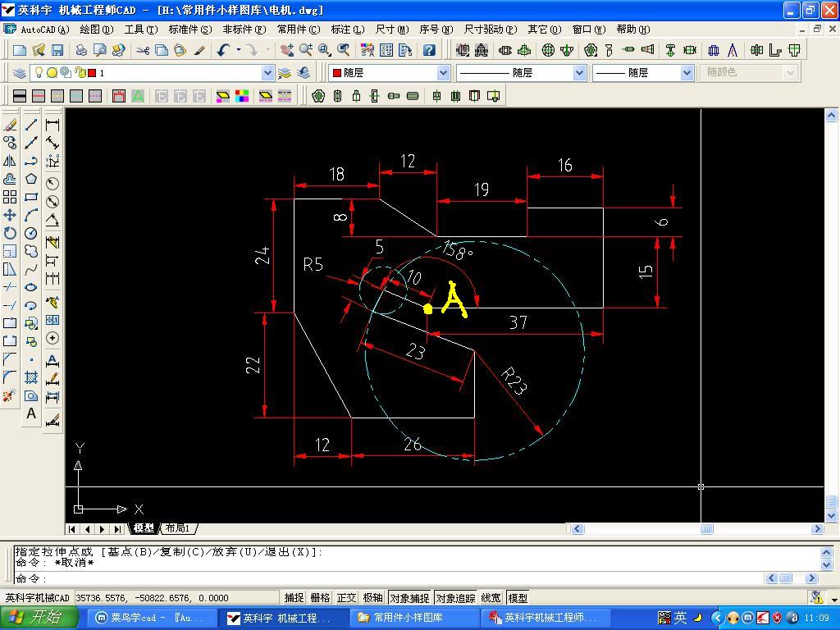Toggle 线宽 lineweight display in status bar
This screenshot has width=840, height=630.
point(491,597)
